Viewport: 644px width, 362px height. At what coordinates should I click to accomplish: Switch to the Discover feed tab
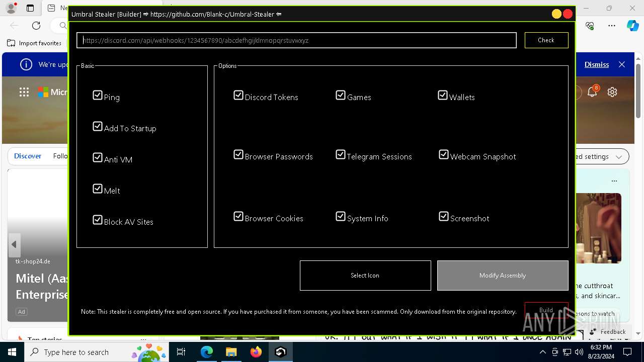pos(28,156)
